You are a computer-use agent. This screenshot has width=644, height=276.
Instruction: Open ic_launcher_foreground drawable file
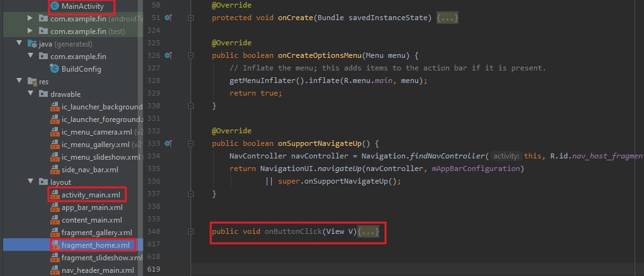pos(102,119)
